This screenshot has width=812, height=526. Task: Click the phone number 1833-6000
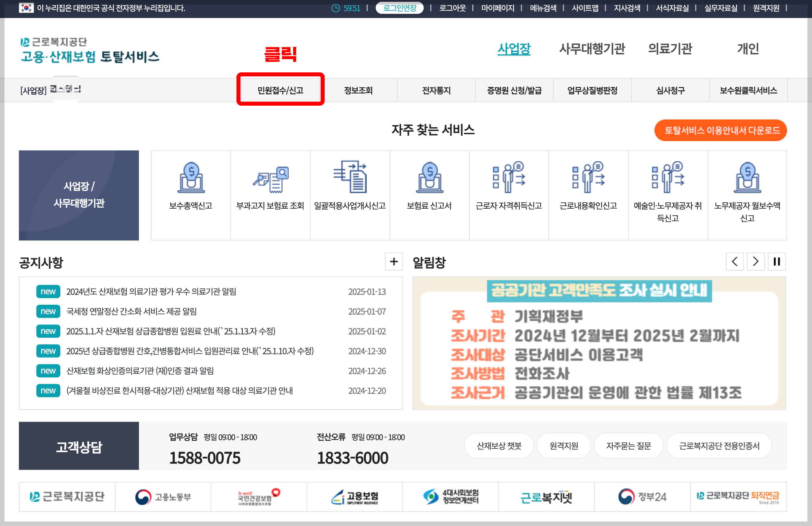click(352, 458)
